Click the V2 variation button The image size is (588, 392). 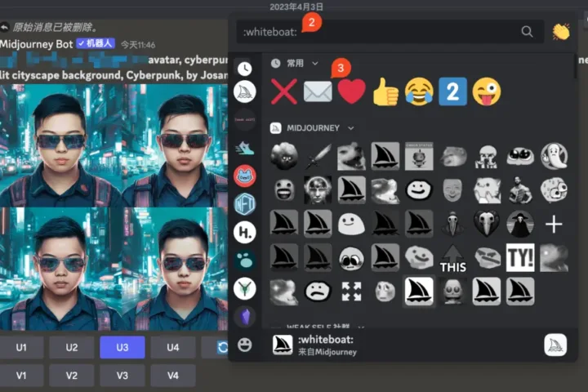tap(72, 376)
